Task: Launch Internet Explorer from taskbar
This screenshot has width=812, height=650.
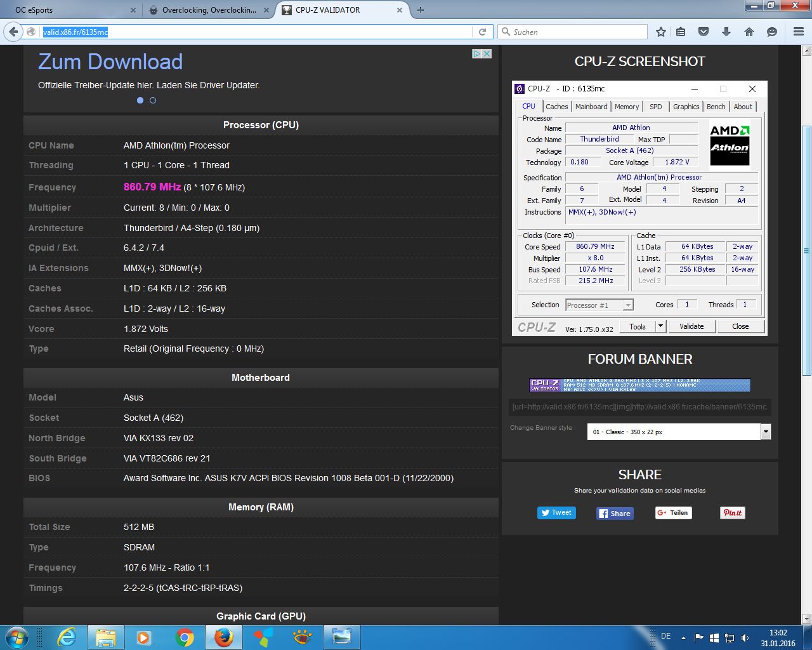Action: coord(67,637)
